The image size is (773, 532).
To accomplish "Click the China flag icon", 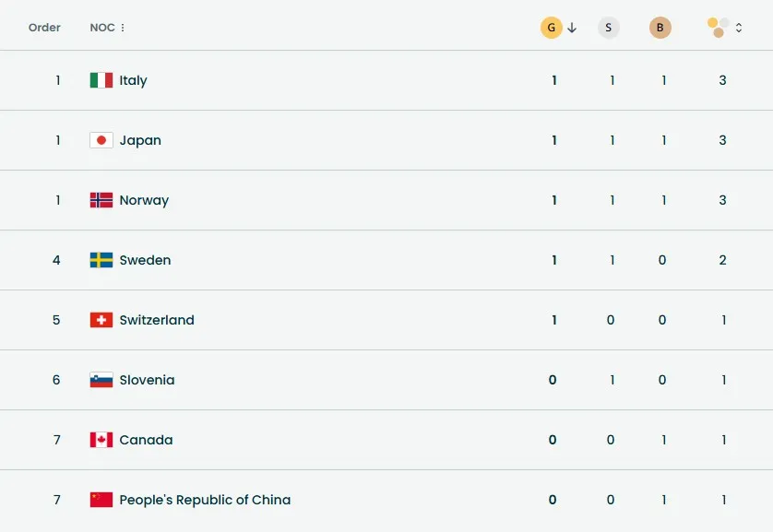I will pos(101,500).
